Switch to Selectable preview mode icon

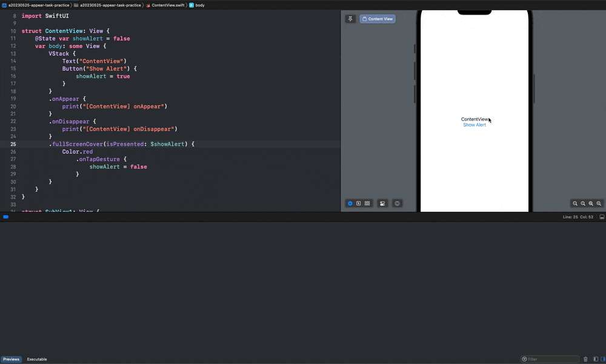(x=359, y=204)
